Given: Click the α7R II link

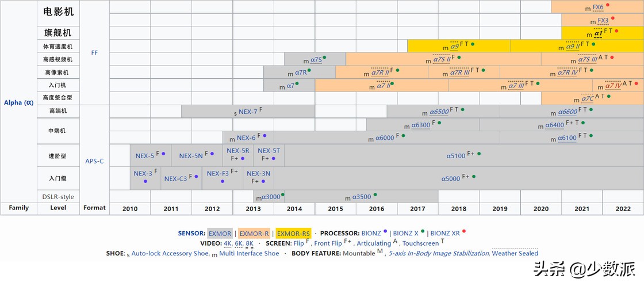Looking at the screenshot, I should [380, 73].
